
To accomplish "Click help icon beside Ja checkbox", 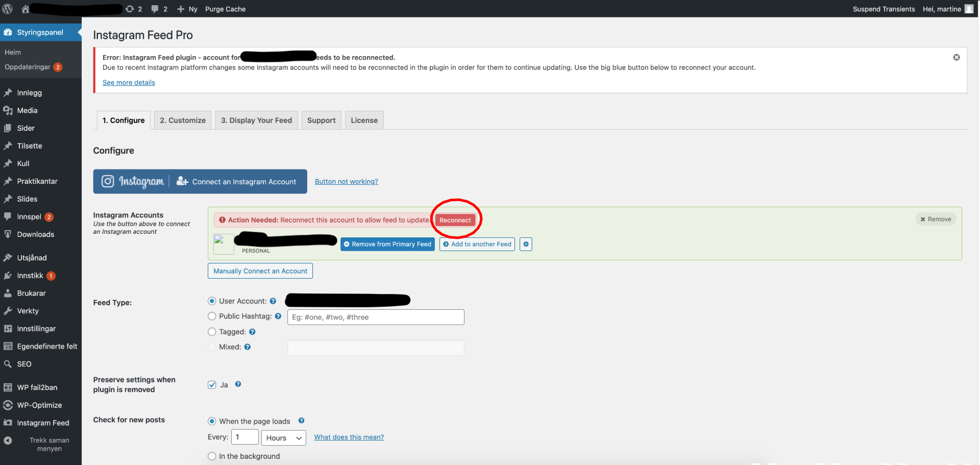I will pos(238,384).
